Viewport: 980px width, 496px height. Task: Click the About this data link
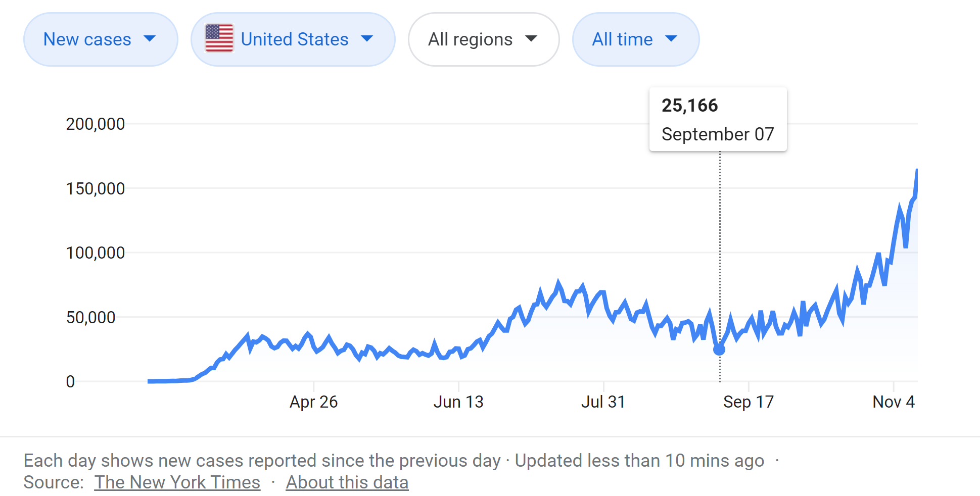click(x=347, y=482)
